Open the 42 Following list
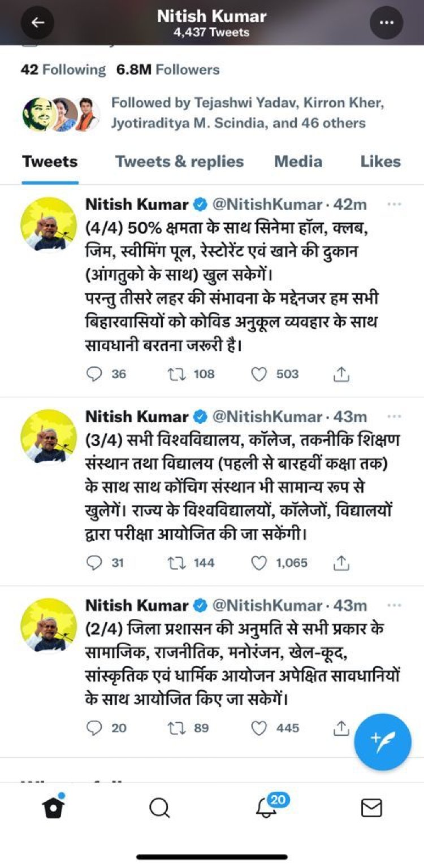This screenshot has width=424, height=868. [x=63, y=70]
